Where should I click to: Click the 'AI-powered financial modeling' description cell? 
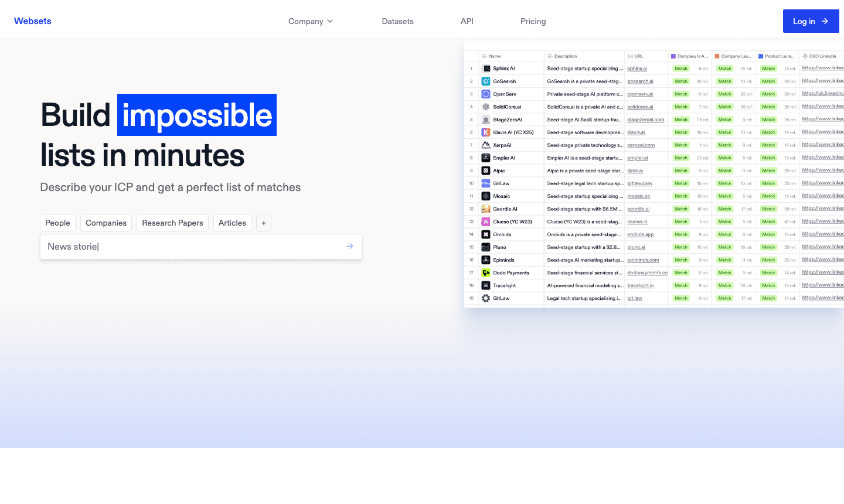click(x=584, y=286)
